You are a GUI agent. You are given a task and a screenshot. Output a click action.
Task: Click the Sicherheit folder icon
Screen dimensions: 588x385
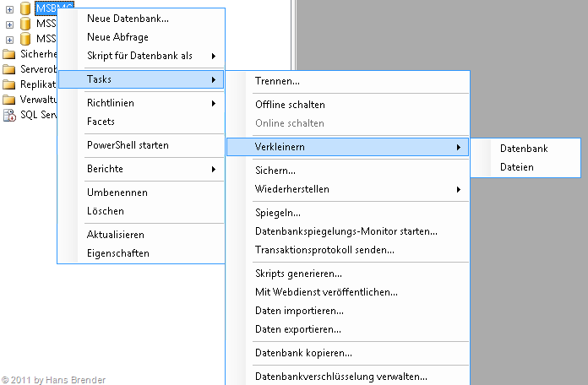(9, 54)
